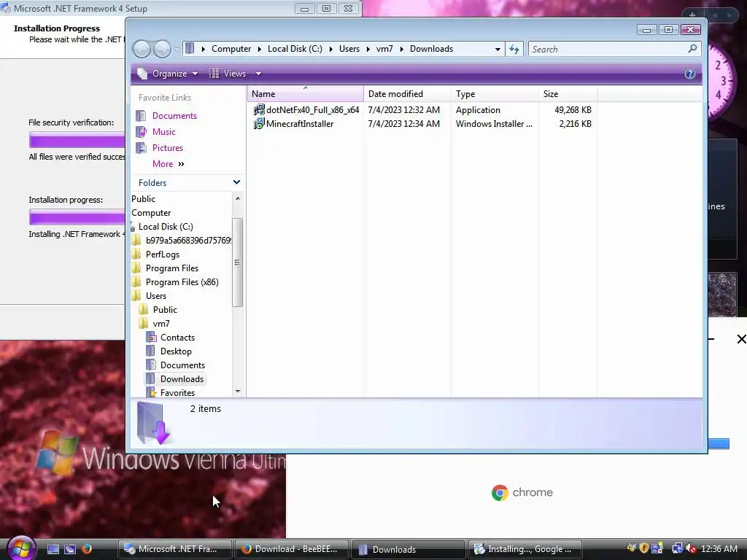This screenshot has height=560, width=747.
Task: Sort by the Name column header
Action: coord(305,94)
